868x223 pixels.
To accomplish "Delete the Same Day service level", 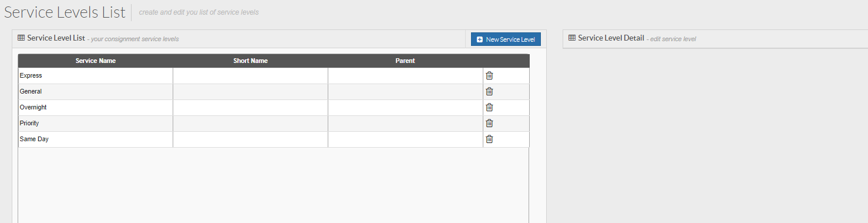I will click(x=489, y=139).
